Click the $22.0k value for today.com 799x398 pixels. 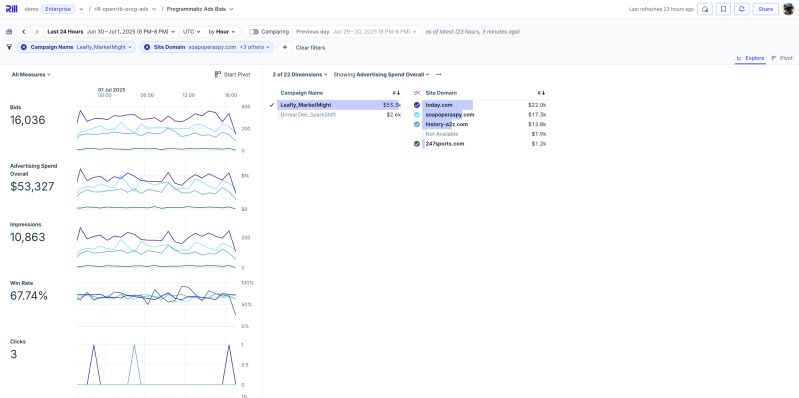click(537, 105)
